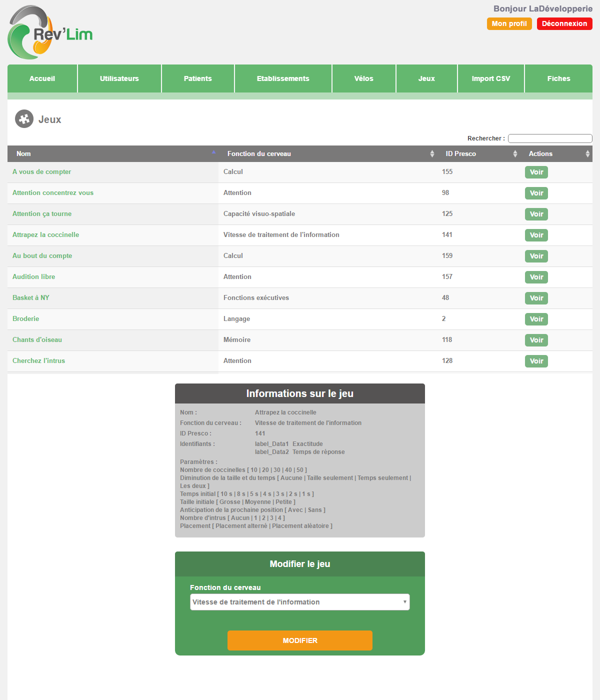Screen dimensions: 600x700
Task: Open the Patients menu tab
Action: (197, 78)
